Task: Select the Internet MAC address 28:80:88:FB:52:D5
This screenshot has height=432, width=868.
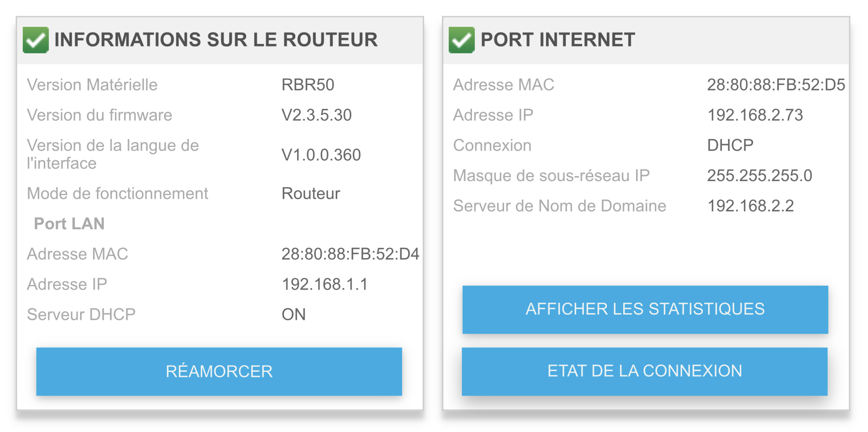Action: pyautogui.click(x=776, y=85)
